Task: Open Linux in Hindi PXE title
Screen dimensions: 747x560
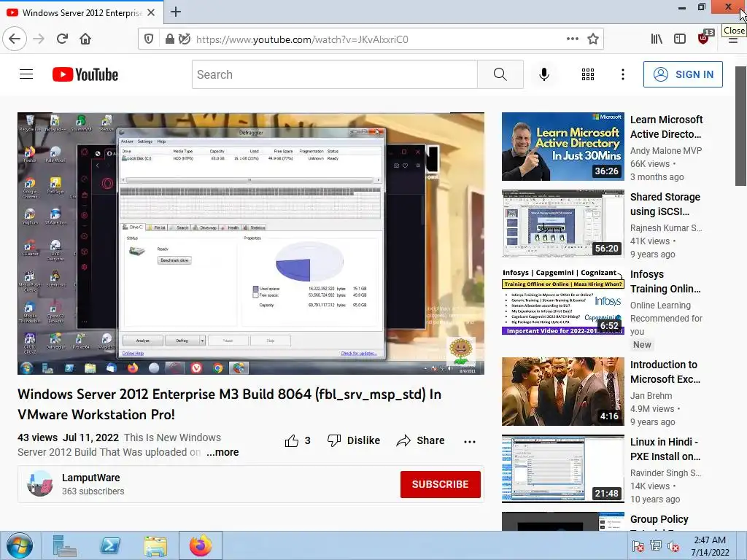Action: coord(665,449)
